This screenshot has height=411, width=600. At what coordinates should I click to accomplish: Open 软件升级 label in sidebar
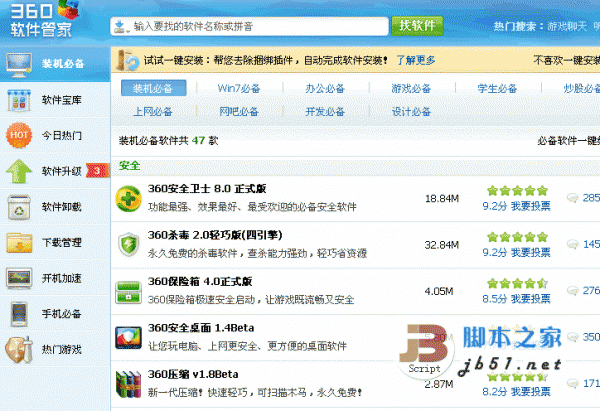click(62, 171)
